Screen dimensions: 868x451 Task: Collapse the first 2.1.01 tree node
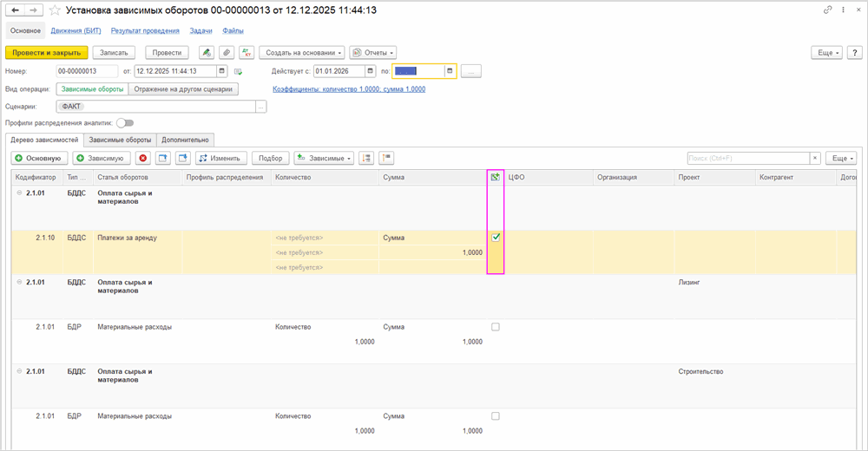click(x=19, y=193)
